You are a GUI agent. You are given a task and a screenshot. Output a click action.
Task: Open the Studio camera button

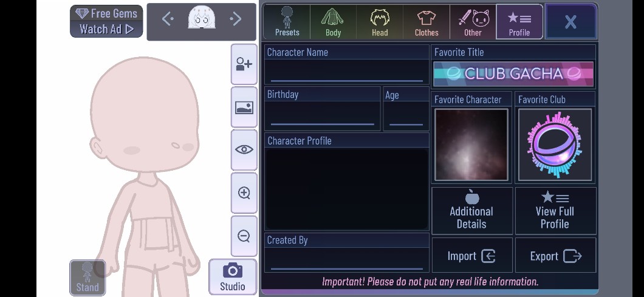tap(233, 277)
